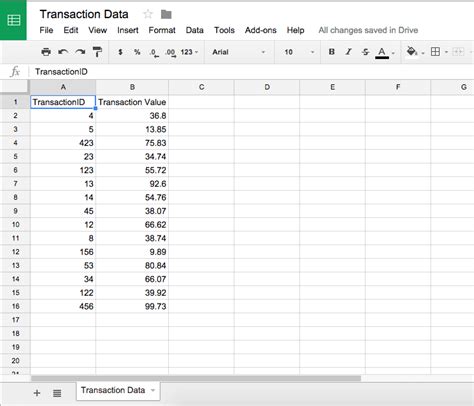The height and width of the screenshot is (406, 474).
Task: Open the Transaction Data tab dropdown arrow
Action: point(153,390)
